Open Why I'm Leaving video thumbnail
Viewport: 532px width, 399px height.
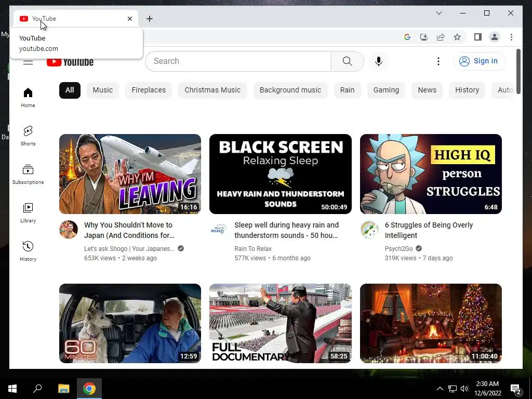(x=130, y=174)
